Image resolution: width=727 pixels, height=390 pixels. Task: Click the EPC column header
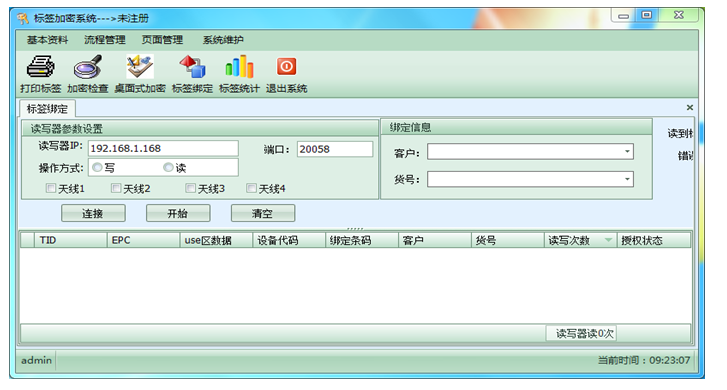(143, 240)
